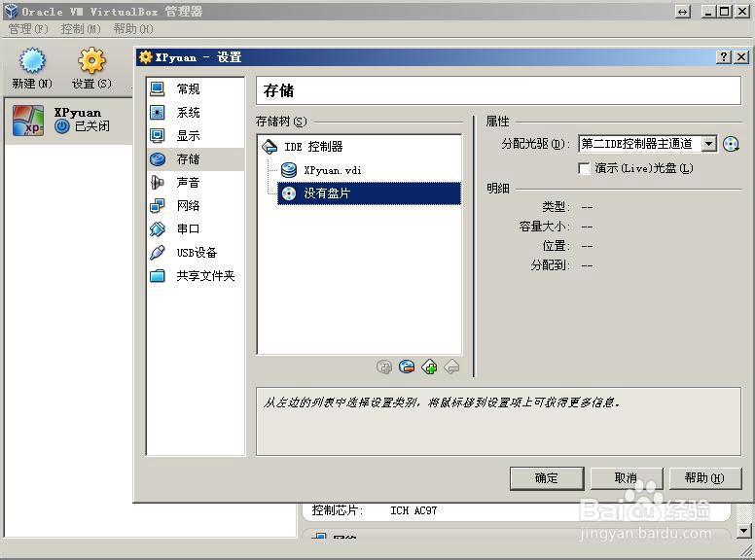755x560 pixels.
Task: Click the 已关闭 power state icon of XPyuan
Action: click(61, 126)
